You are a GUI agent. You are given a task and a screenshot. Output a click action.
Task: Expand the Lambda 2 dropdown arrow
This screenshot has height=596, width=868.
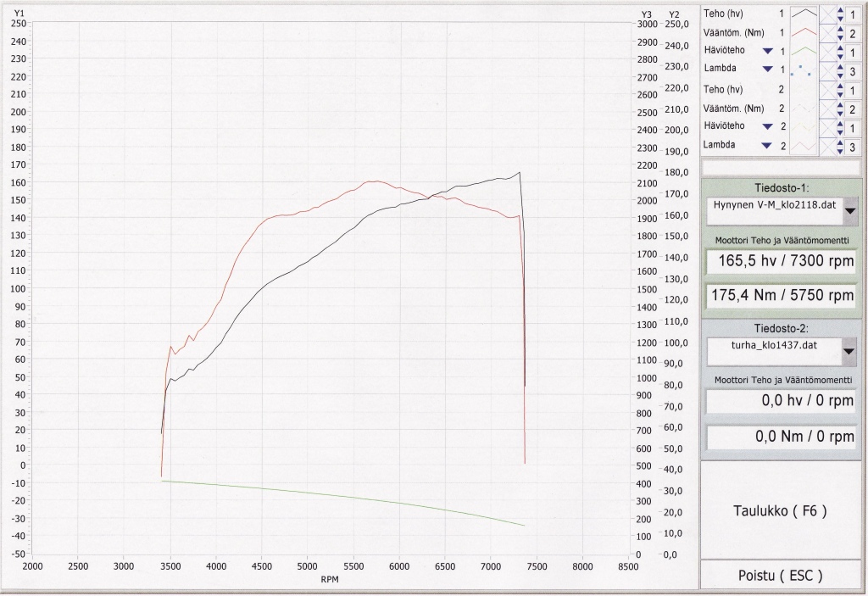766,146
